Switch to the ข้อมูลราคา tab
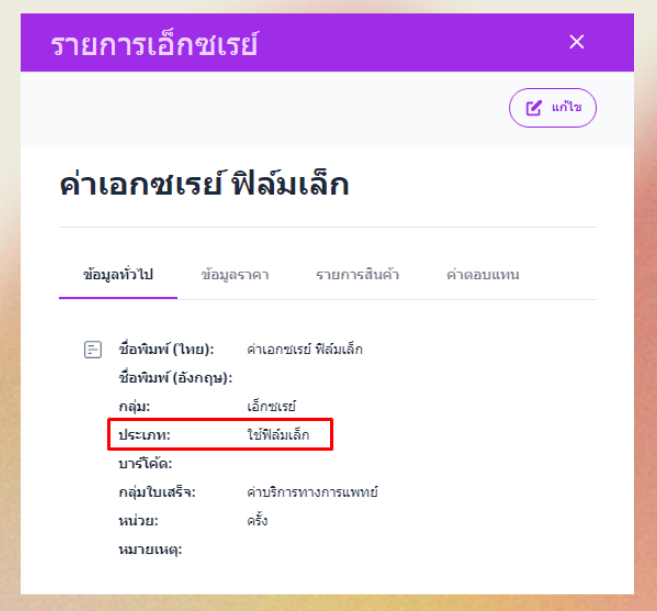 point(235,275)
